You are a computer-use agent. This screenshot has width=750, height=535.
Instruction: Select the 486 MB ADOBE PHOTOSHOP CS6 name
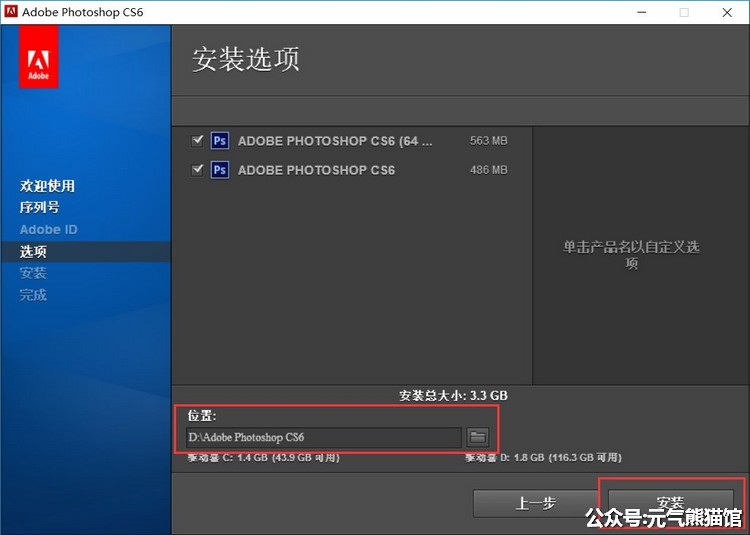(x=316, y=170)
